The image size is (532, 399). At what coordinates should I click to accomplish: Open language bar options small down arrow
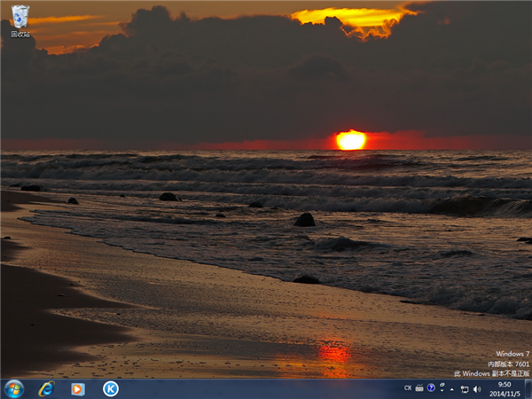point(440,392)
